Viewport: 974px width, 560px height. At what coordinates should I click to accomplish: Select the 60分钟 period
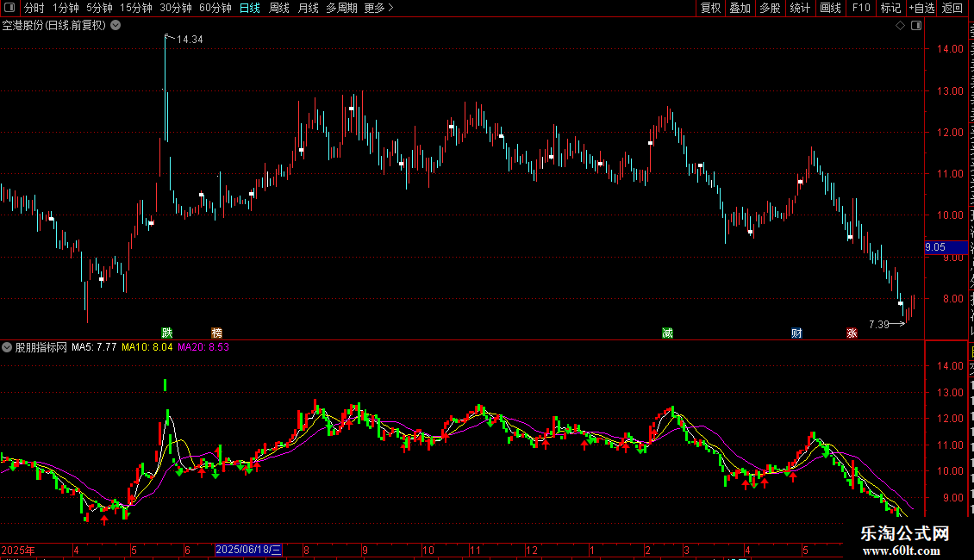(x=215, y=8)
